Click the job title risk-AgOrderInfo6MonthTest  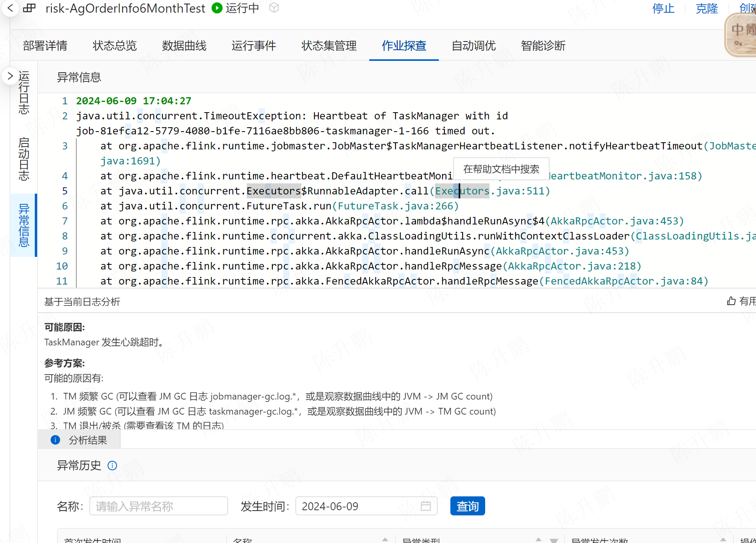[x=125, y=8]
